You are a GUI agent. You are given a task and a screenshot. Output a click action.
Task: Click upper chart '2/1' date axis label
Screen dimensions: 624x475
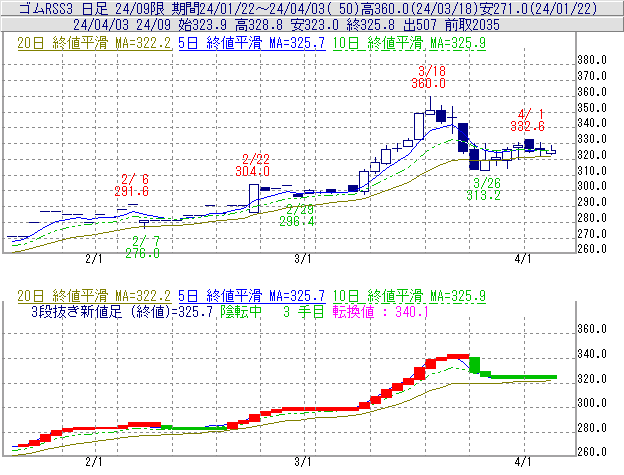point(94,259)
